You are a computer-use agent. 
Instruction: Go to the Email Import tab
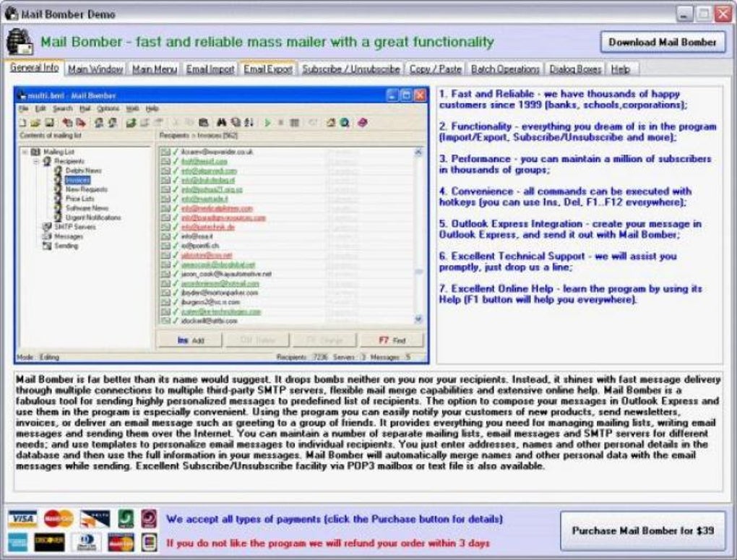point(210,69)
